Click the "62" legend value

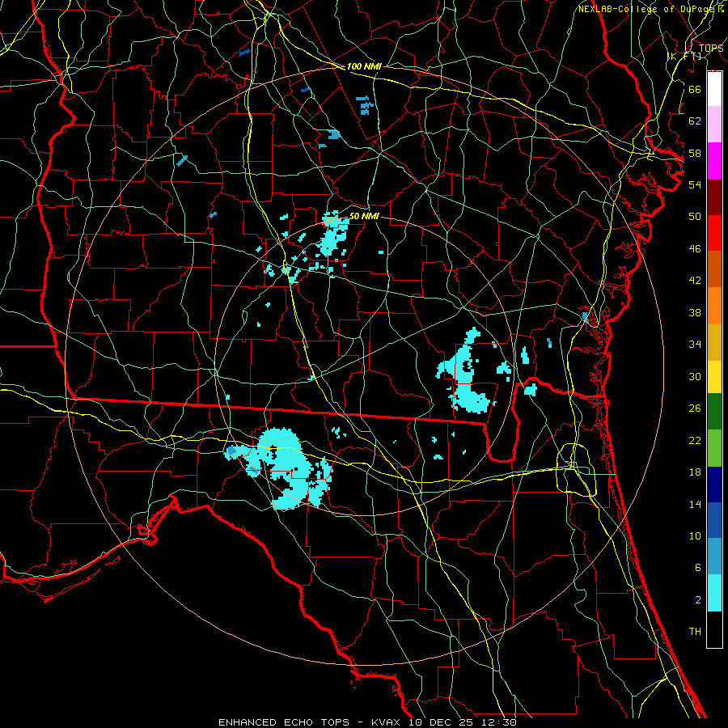tap(695, 121)
